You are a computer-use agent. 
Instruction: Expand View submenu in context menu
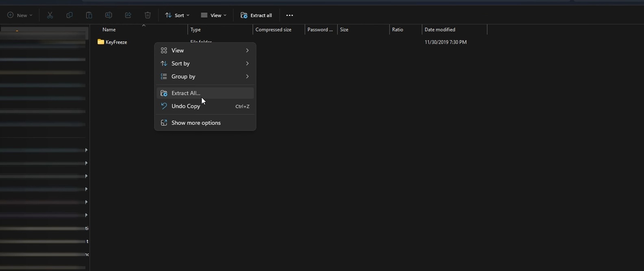click(x=205, y=50)
